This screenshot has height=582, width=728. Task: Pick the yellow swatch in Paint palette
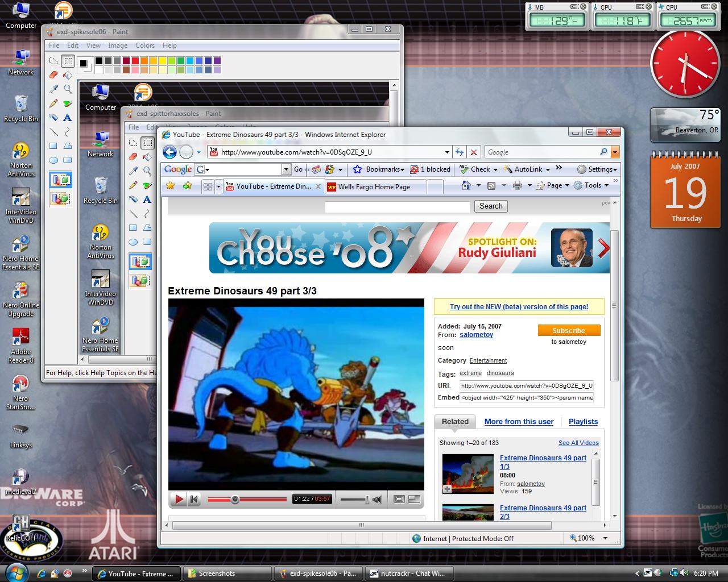point(163,61)
